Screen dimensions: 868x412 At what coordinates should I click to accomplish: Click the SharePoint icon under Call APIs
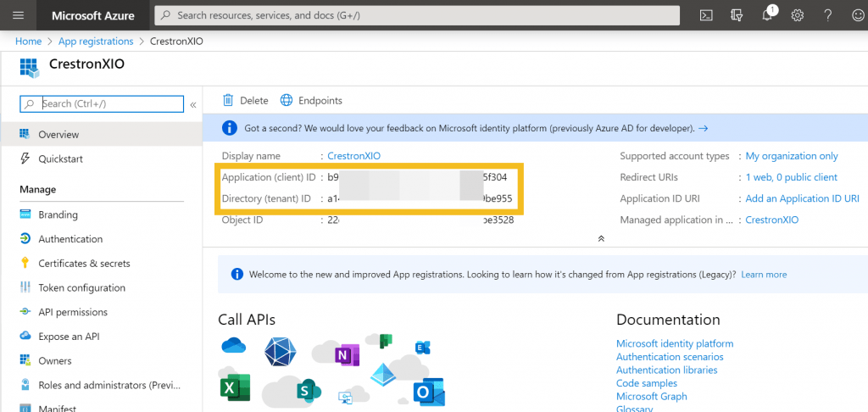point(309,392)
